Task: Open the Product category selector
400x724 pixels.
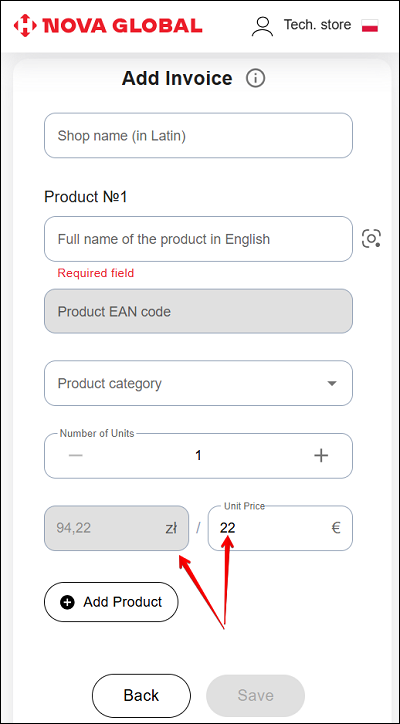Action: [198, 383]
